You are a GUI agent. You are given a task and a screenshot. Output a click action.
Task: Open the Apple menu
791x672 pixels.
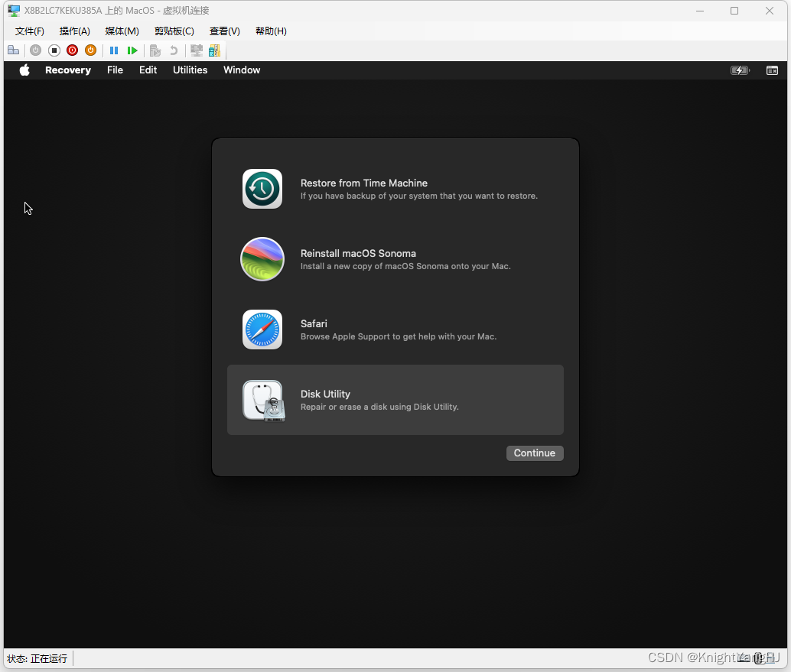pos(24,70)
